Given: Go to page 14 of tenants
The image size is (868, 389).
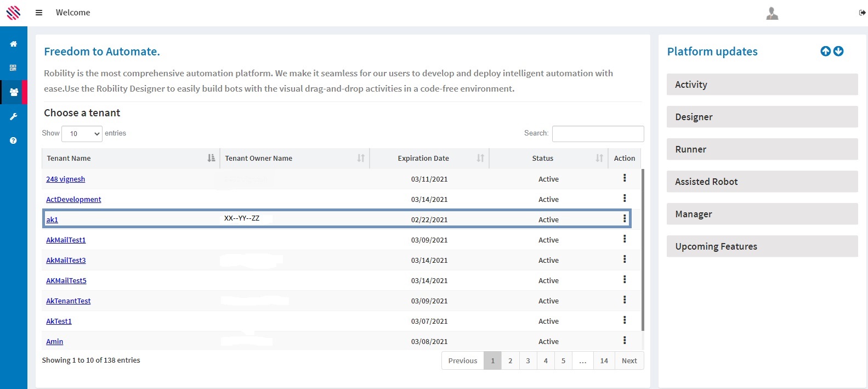Looking at the screenshot, I should pos(604,360).
